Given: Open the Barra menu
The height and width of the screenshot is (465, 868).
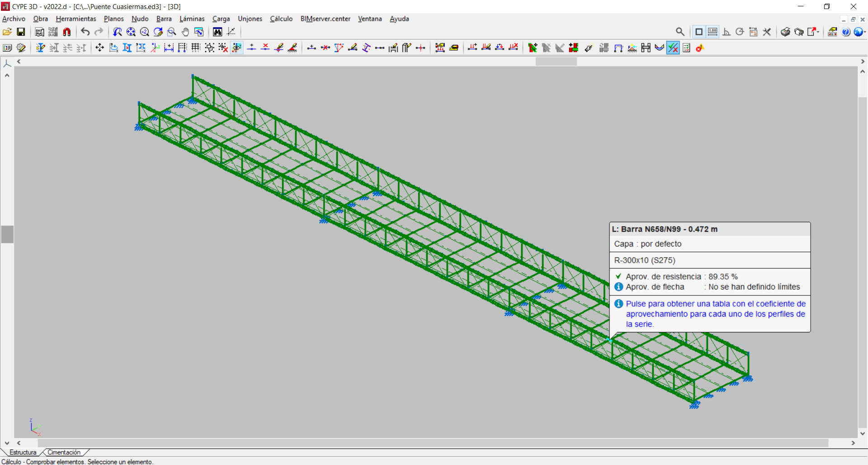Looking at the screenshot, I should [x=164, y=19].
